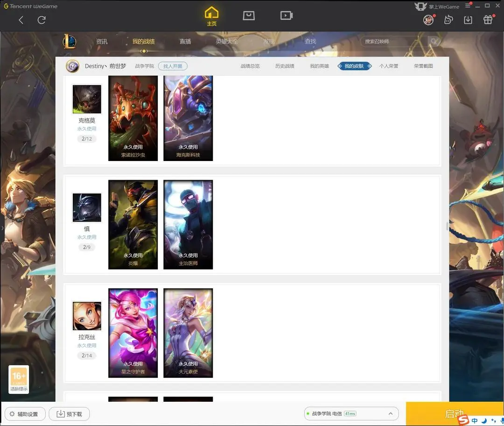Select the 我的皮肤 sub-tab
504x426 pixels.
[x=354, y=66]
